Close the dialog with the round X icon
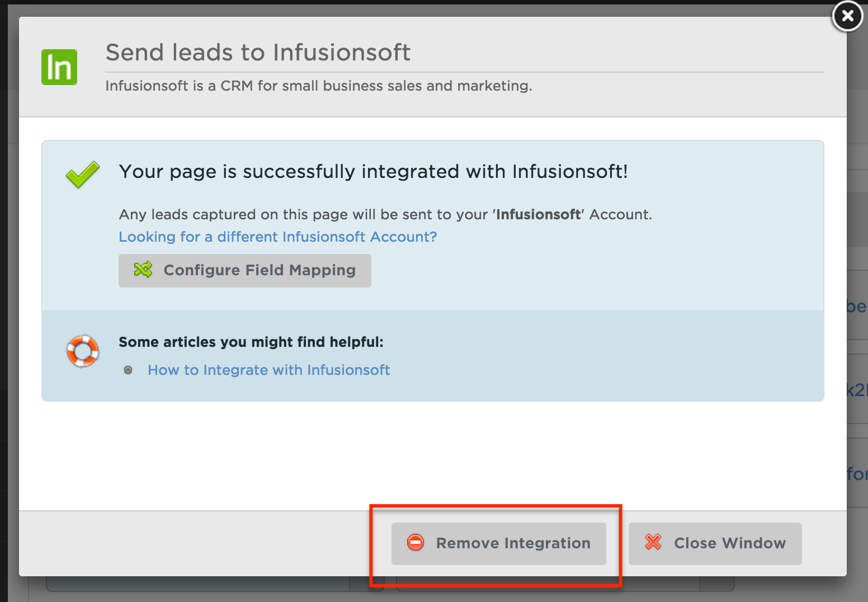Viewport: 868px width, 602px height. [847, 16]
